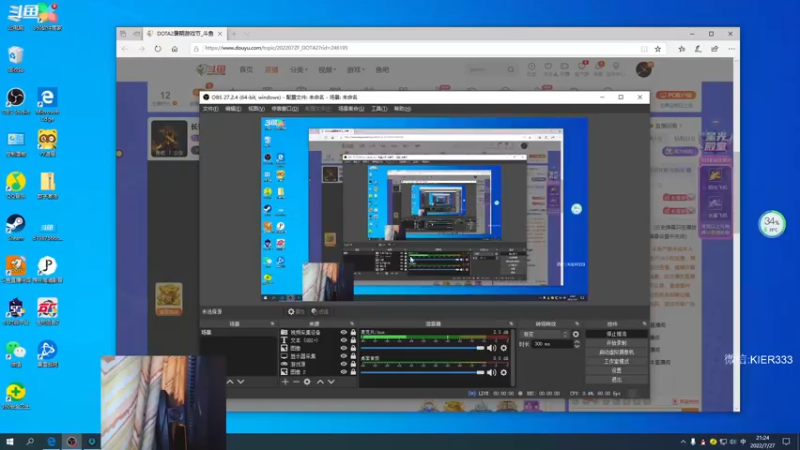Click 停止推流 stop streaming button
This screenshot has height=450, width=800.
(616, 334)
